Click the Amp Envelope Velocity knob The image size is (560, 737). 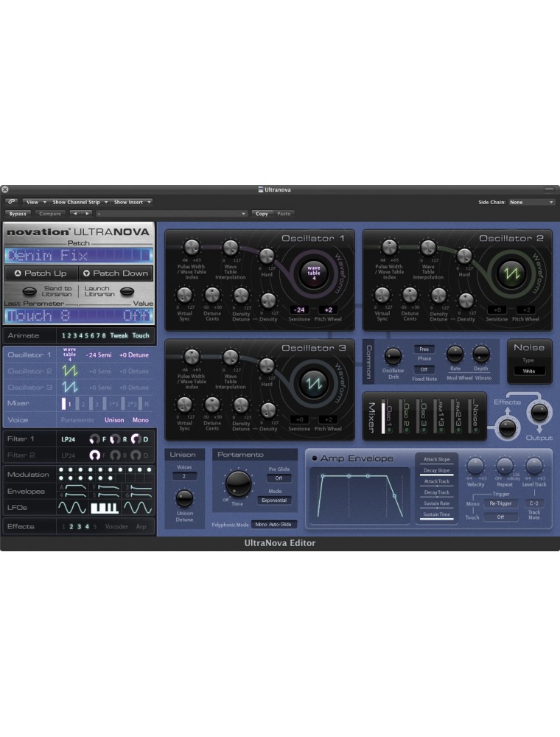475,467
